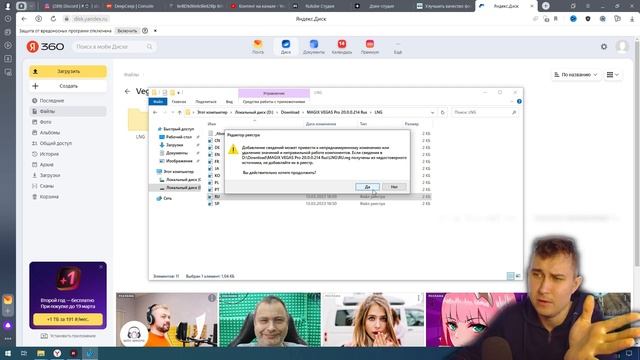640x360 pixels.
Task: Close the promo banner in sidebar
Action: 101,267
